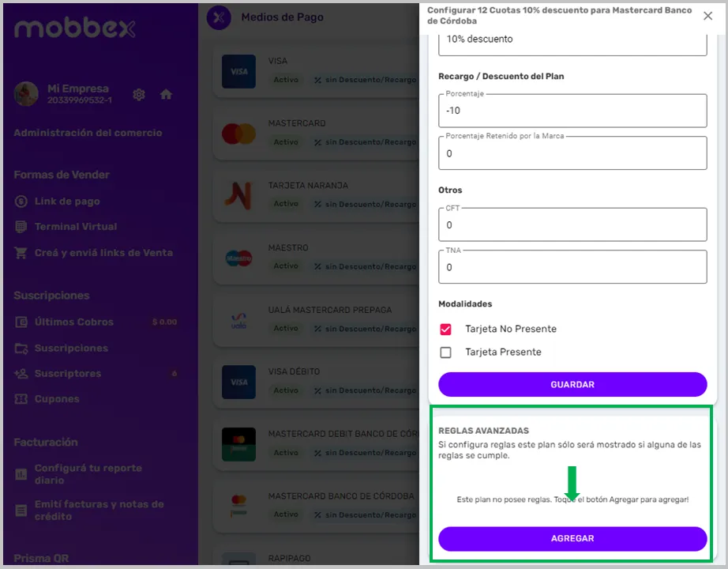Click the TNA input field
Image resolution: width=728 pixels, height=569 pixels.
572,267
